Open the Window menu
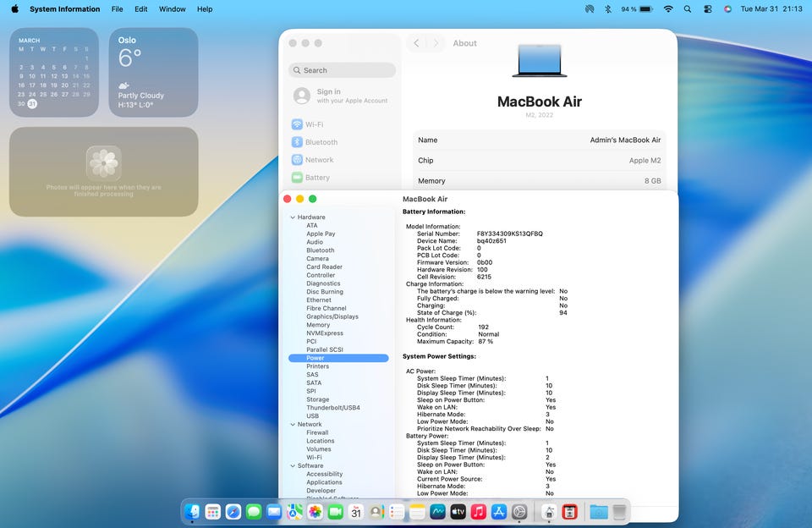This screenshot has width=812, height=528. [172, 9]
